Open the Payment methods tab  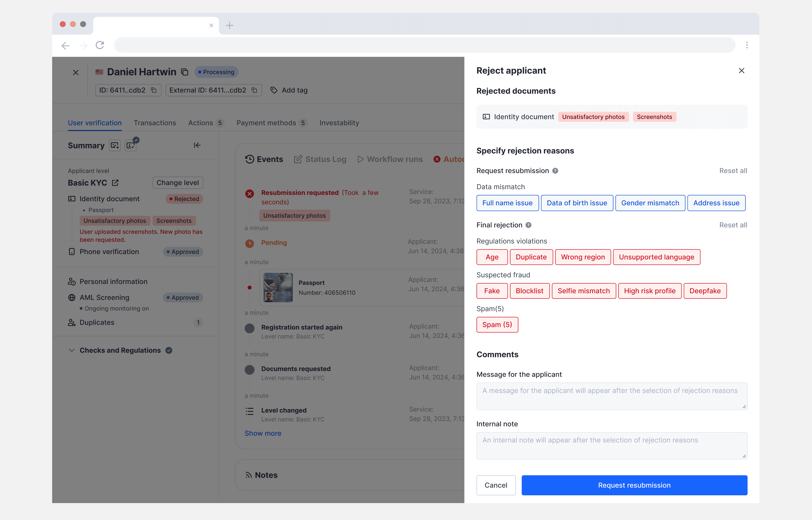click(x=272, y=123)
